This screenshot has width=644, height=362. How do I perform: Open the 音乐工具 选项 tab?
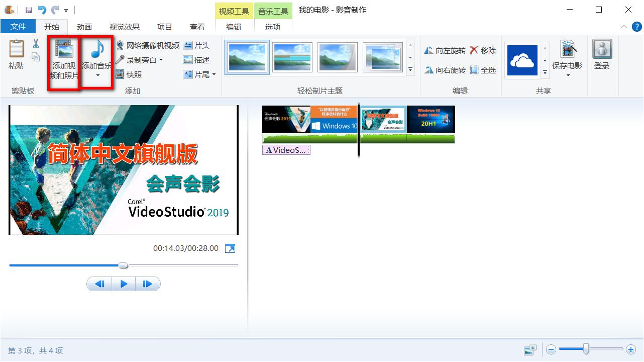coord(272,27)
